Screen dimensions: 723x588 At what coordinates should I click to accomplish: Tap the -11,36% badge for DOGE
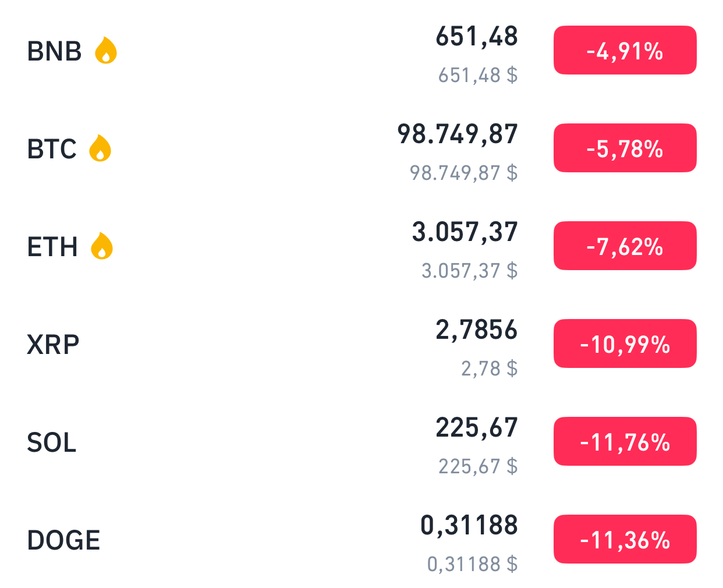pyautogui.click(x=625, y=540)
